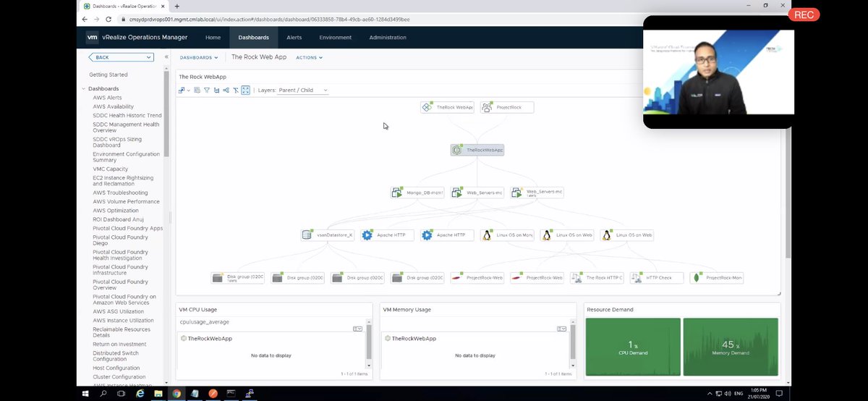Click the Memory Demand green tile
Image resolution: width=868 pixels, height=401 pixels.
coord(731,347)
